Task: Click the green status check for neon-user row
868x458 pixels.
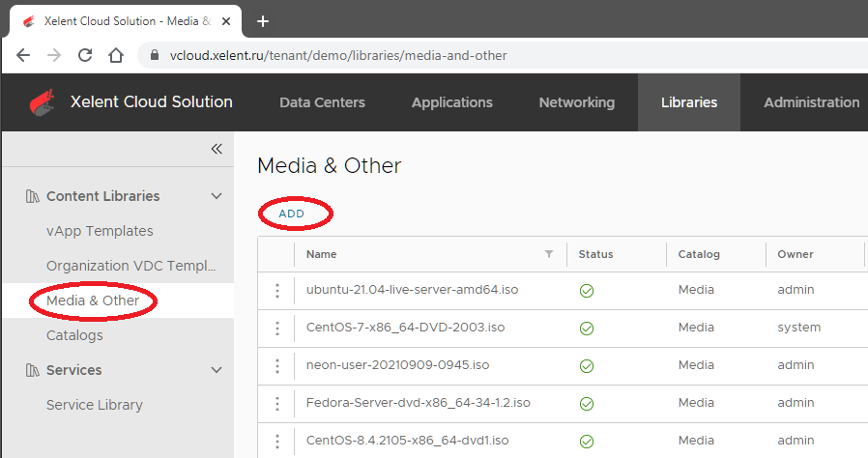Action: [586, 365]
